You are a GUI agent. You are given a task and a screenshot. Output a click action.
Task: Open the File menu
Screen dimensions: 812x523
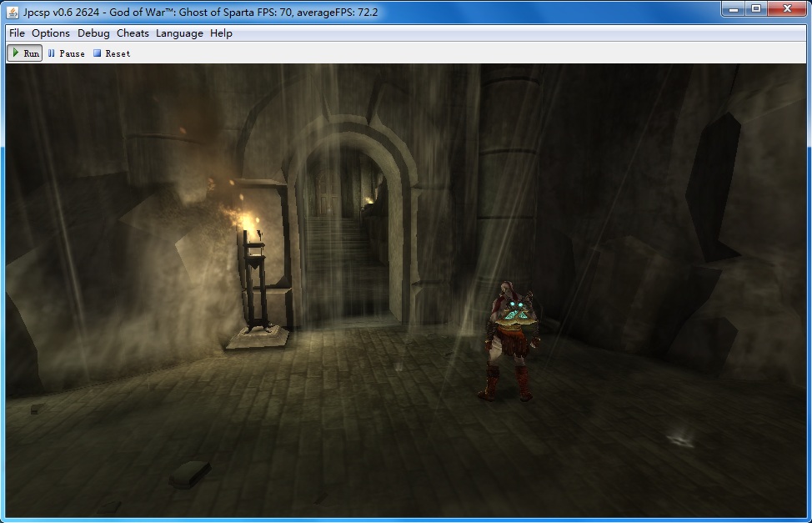point(17,33)
